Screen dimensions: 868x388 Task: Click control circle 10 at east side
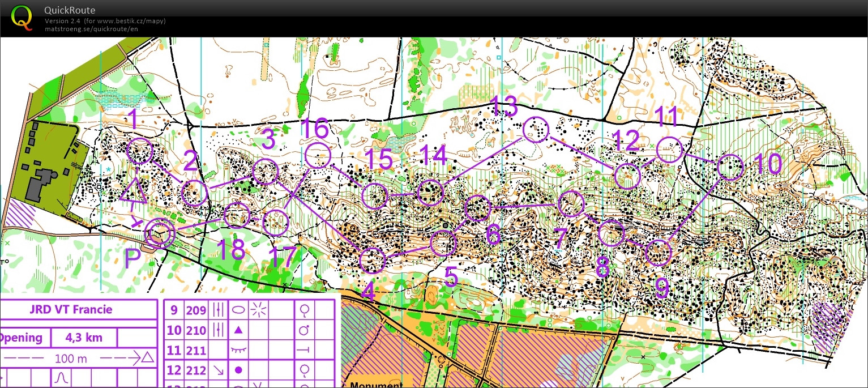[x=730, y=168]
